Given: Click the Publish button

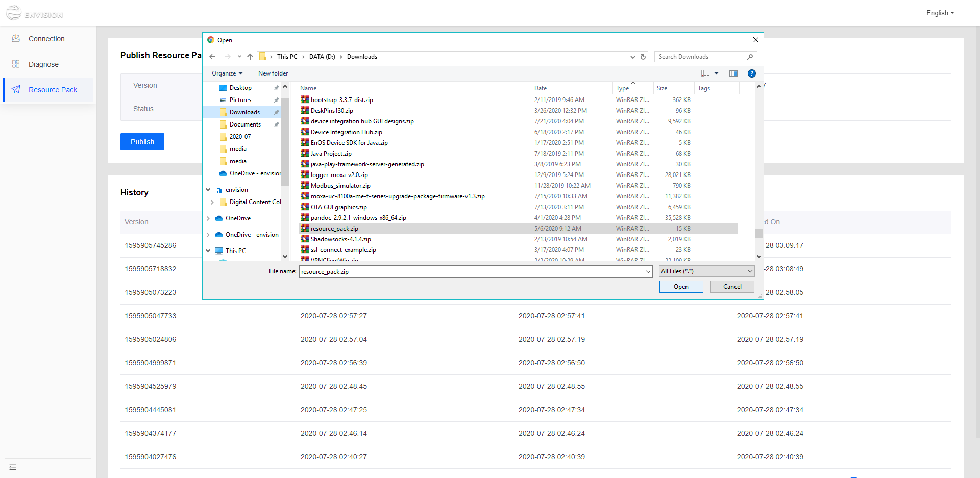Looking at the screenshot, I should (x=142, y=142).
